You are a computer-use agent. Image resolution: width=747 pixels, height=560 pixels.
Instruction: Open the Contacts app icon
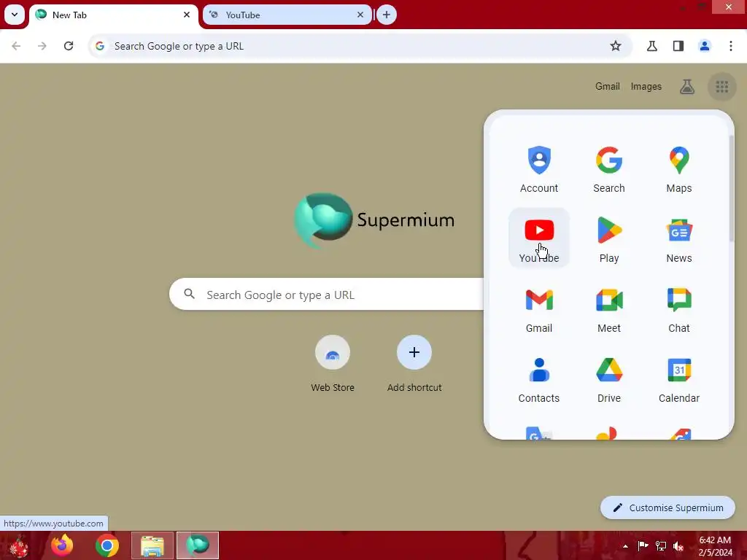click(x=539, y=378)
